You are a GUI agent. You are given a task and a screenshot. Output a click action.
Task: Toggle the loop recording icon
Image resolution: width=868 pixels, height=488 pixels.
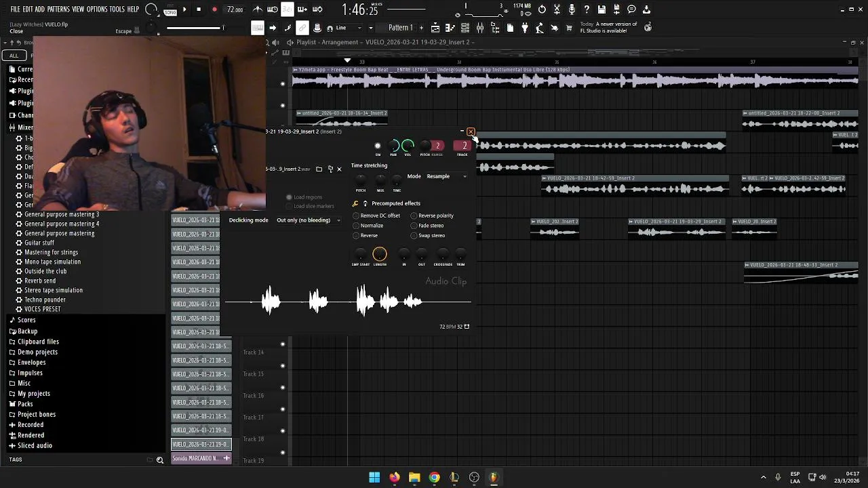tap(317, 9)
